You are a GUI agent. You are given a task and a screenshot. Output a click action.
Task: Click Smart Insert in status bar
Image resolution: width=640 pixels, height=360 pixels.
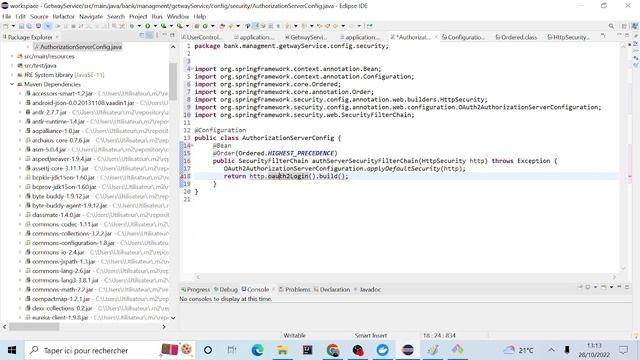click(371, 335)
